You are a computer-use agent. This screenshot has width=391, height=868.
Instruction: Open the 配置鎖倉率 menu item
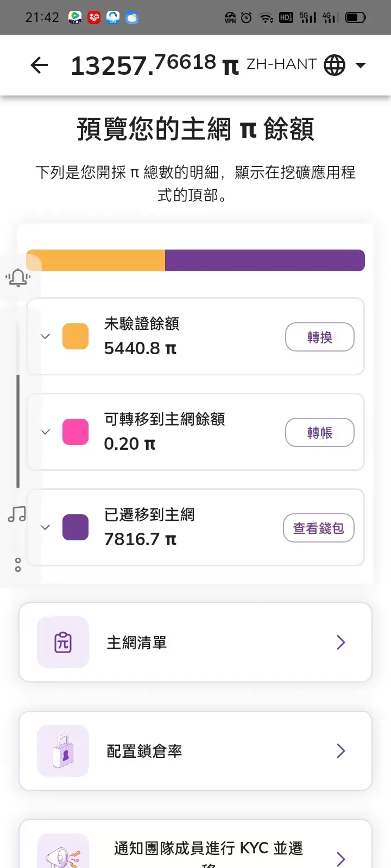click(x=195, y=751)
